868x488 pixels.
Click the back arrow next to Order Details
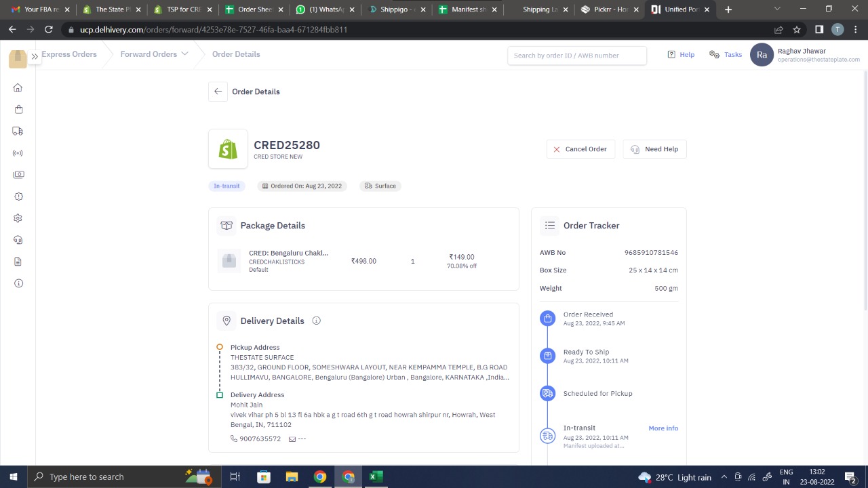(218, 91)
